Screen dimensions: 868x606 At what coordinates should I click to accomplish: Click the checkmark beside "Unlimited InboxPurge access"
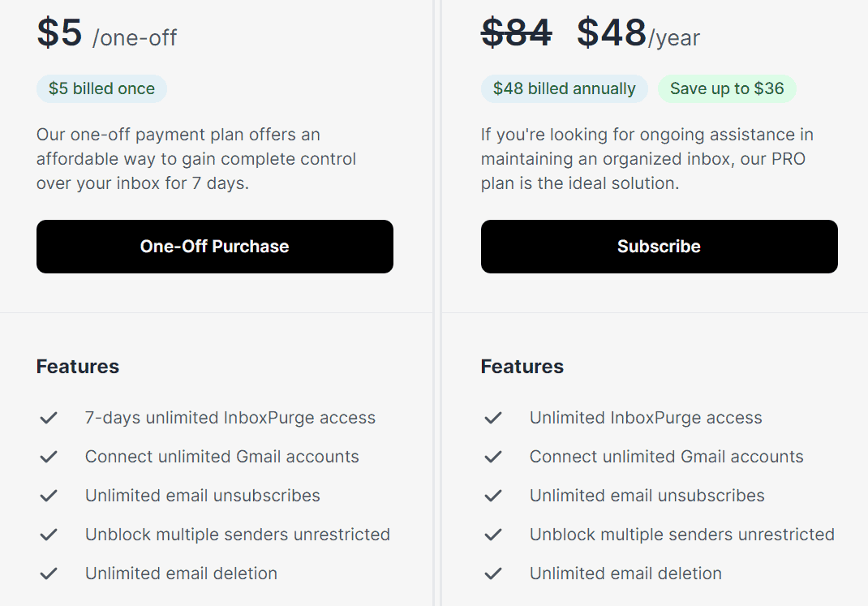pos(492,417)
